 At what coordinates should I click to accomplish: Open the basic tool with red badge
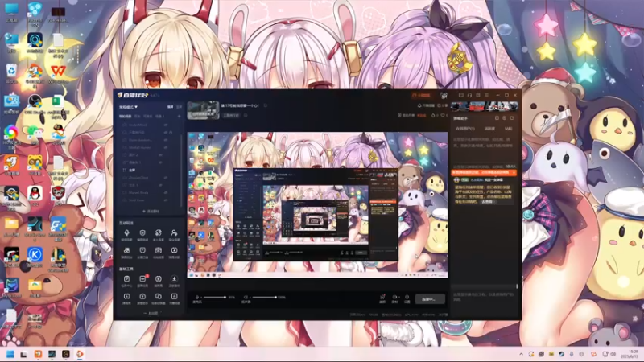point(142,278)
